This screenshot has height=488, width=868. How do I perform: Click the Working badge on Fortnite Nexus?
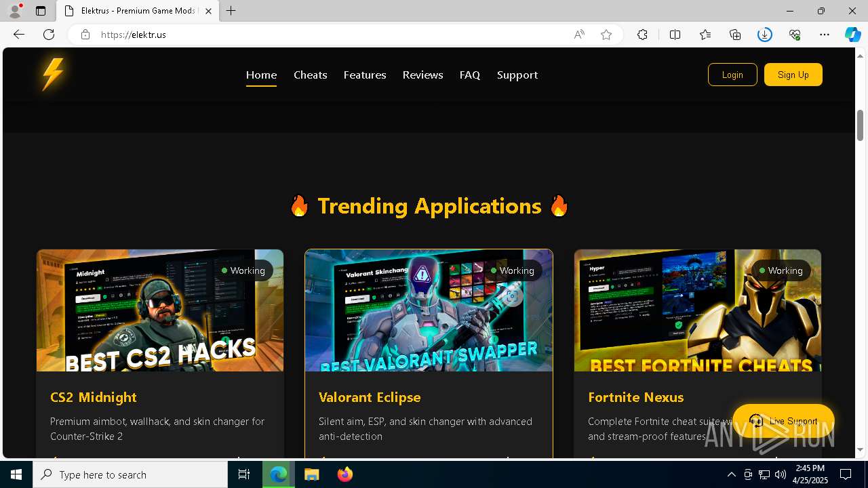(x=781, y=270)
